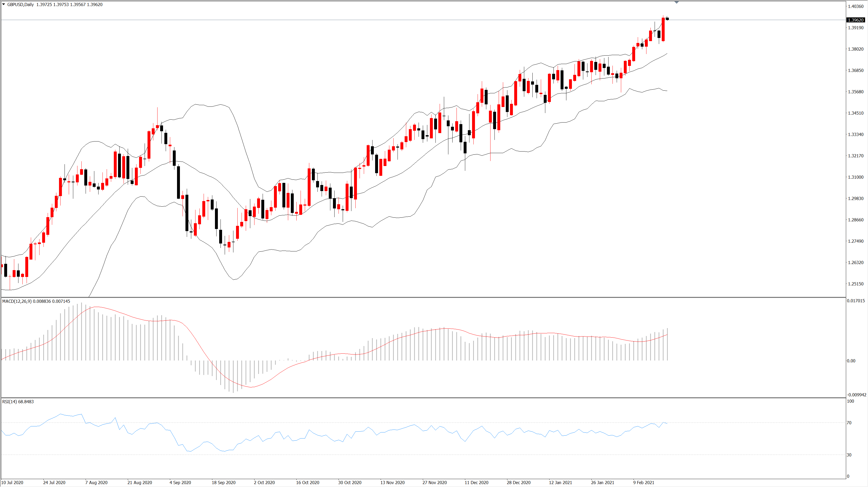The image size is (868, 487).
Task: Click the 1.25150 price scale label
Action: (856, 284)
